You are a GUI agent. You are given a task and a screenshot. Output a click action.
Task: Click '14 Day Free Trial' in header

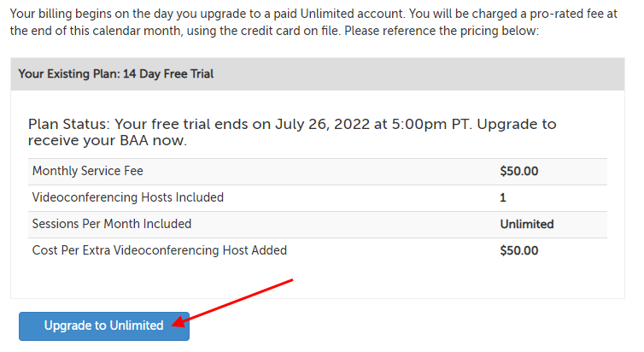(168, 74)
